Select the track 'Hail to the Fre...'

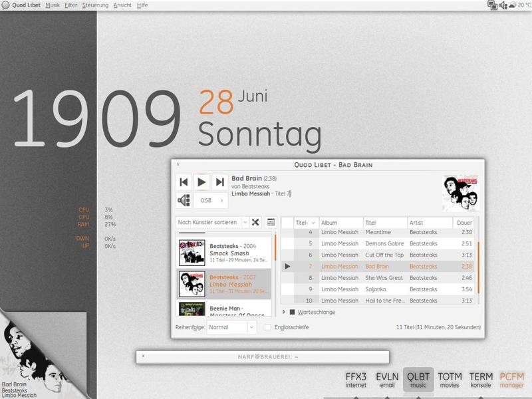pos(378,301)
